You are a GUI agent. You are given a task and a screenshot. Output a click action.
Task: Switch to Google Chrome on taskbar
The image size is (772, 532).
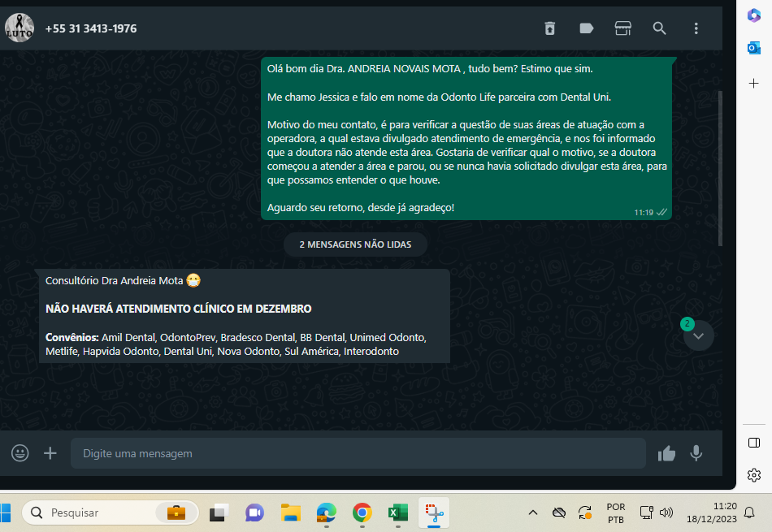tap(362, 513)
